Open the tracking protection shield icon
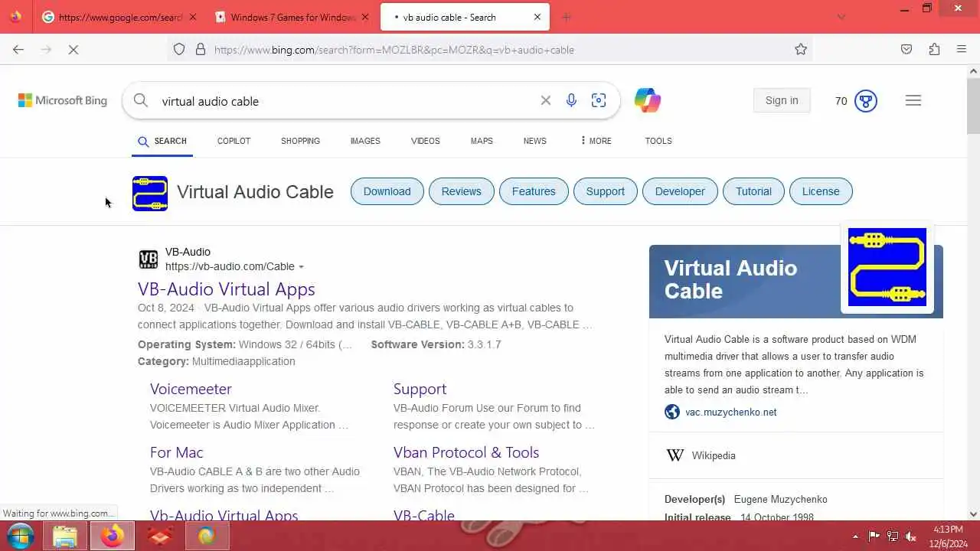 pyautogui.click(x=179, y=50)
